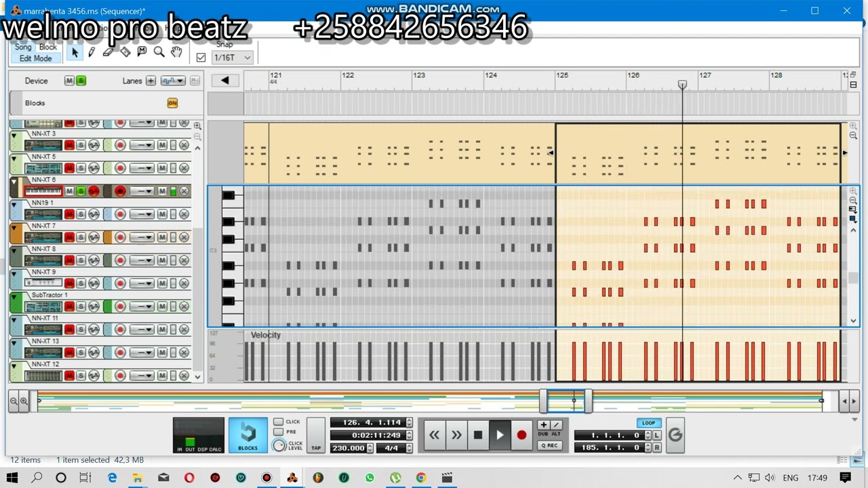
Task: Stop playback
Action: pos(478,435)
